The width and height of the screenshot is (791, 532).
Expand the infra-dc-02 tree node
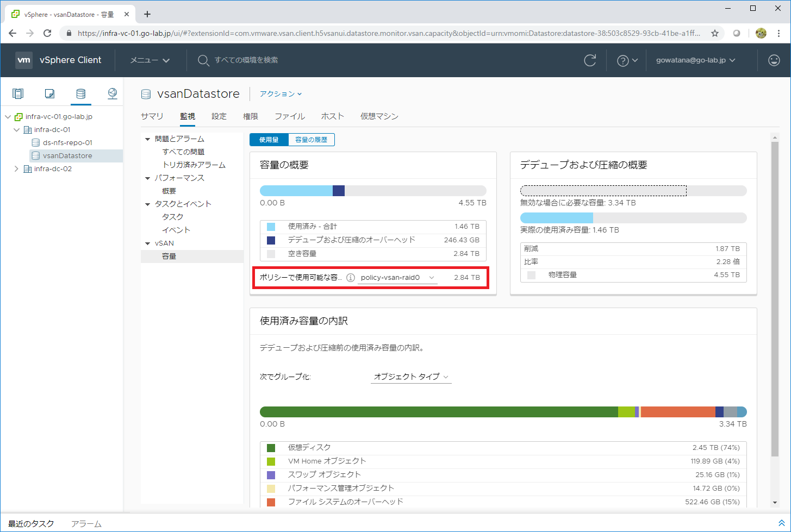click(16, 169)
